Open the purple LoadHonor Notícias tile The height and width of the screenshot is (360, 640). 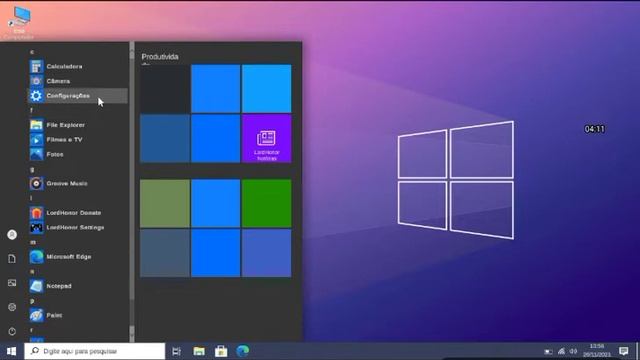click(x=267, y=138)
